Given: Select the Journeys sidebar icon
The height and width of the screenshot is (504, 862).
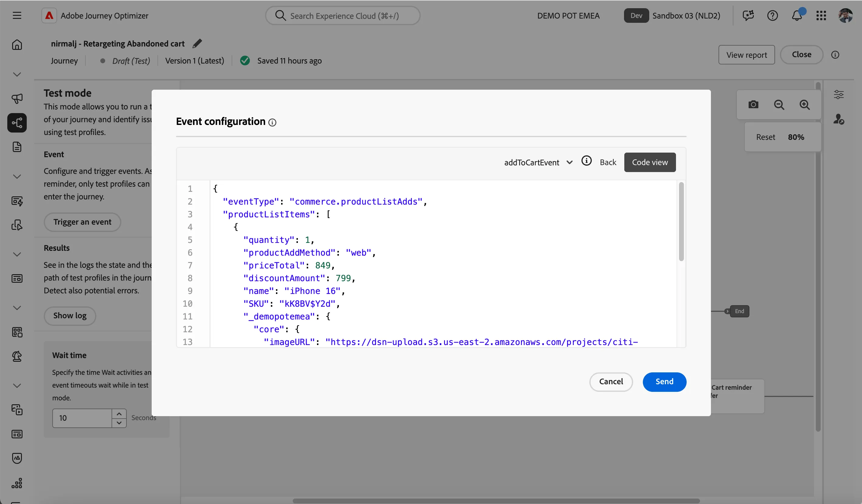Looking at the screenshot, I should coord(17,123).
